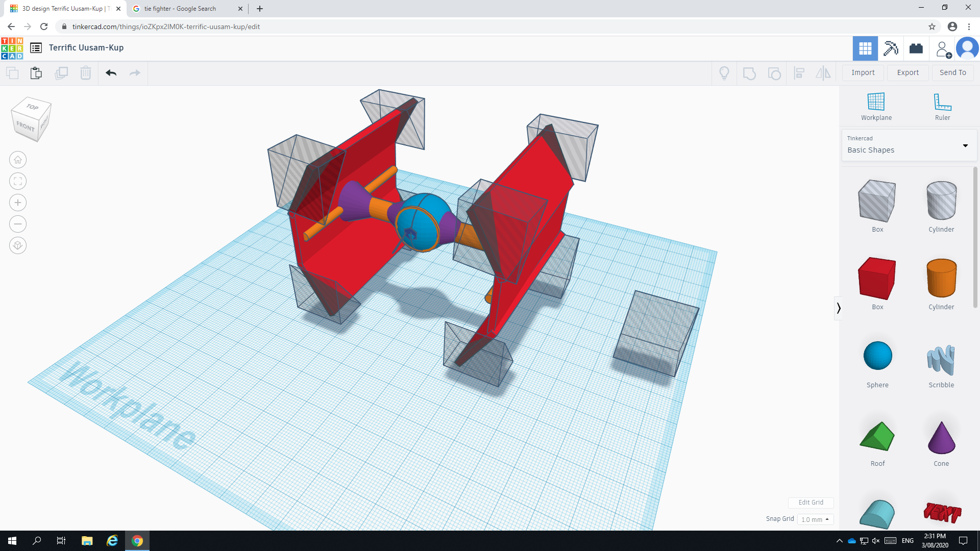Select the Ruler tool
The height and width of the screenshot is (551, 980).
(942, 106)
